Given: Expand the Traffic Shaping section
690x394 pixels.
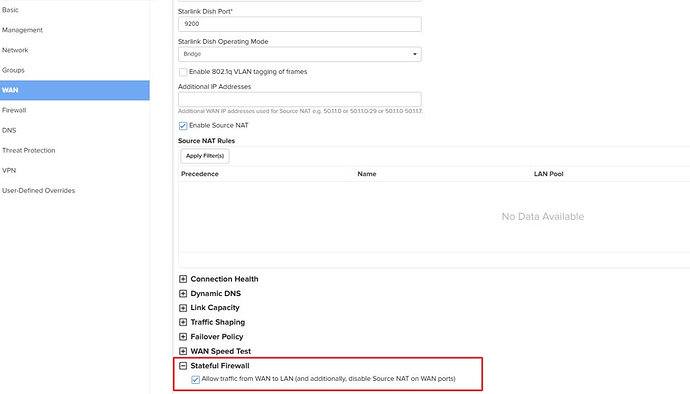Looking at the screenshot, I should [x=183, y=322].
